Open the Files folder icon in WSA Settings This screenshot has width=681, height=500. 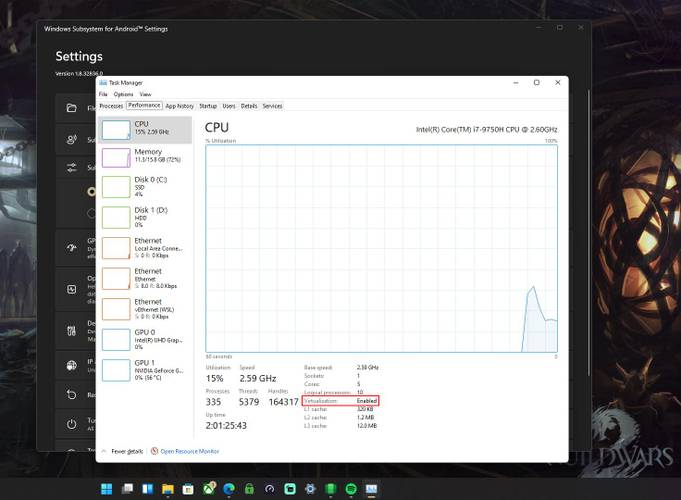coord(72,108)
